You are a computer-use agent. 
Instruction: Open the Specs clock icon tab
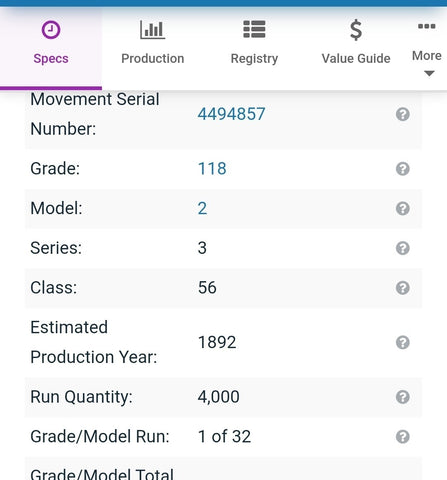(x=51, y=30)
